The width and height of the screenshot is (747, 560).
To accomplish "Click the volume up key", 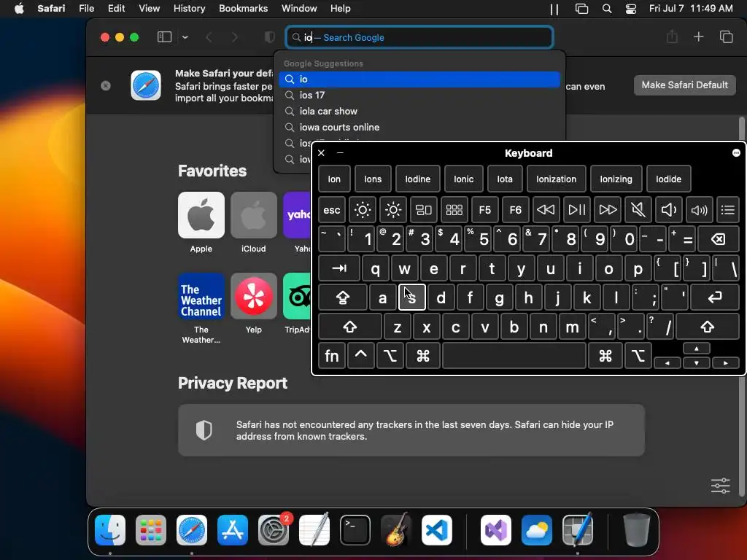I will 699,210.
